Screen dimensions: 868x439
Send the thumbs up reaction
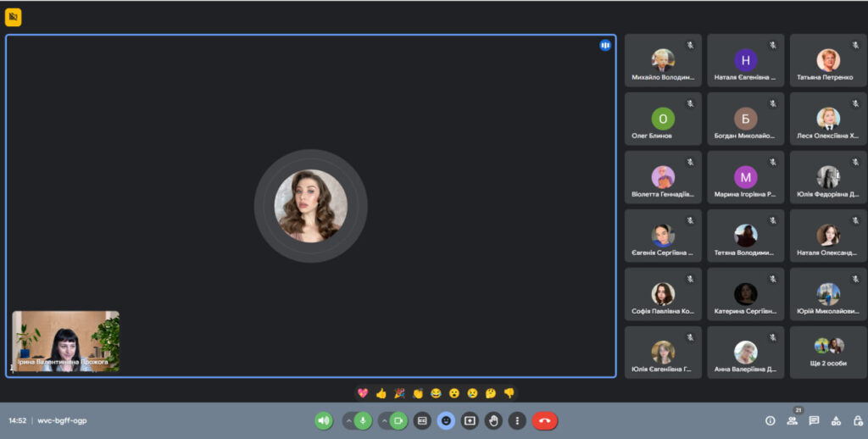381,393
